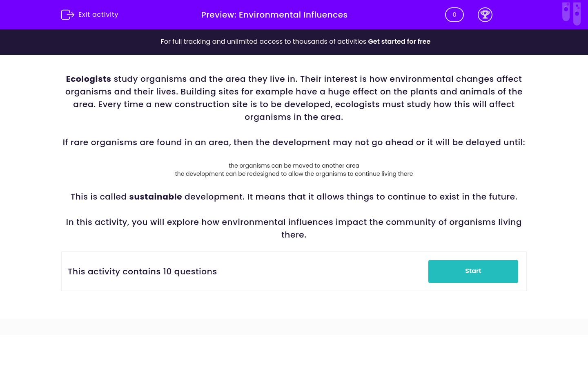Click the line about redesigning the development

point(294,174)
